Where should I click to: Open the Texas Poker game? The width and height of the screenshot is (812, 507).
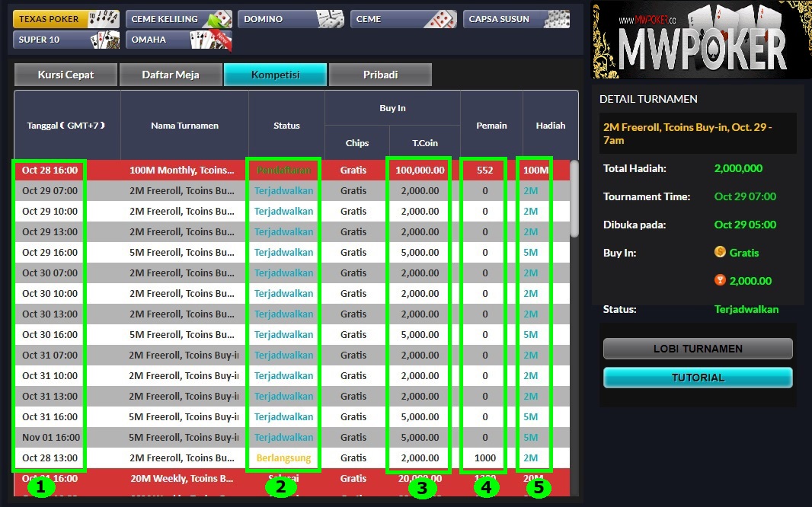(x=65, y=18)
